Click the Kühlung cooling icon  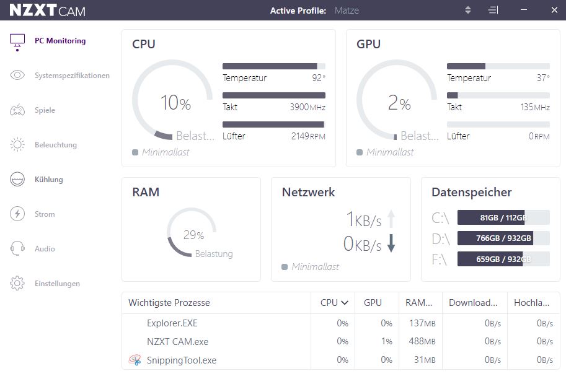click(17, 179)
